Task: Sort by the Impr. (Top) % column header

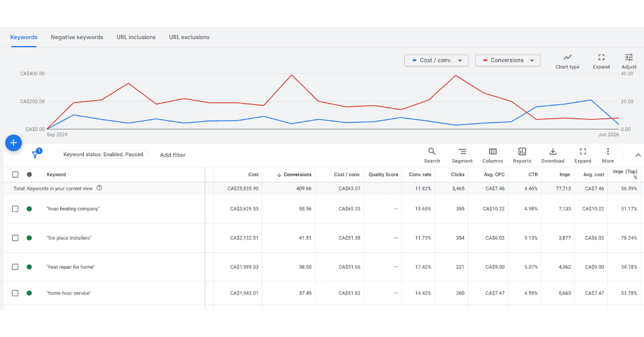Action: [x=625, y=174]
